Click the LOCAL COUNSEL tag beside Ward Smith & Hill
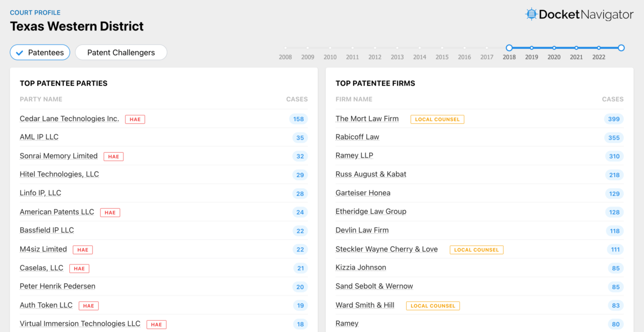The height and width of the screenshot is (332, 644). 433,306
